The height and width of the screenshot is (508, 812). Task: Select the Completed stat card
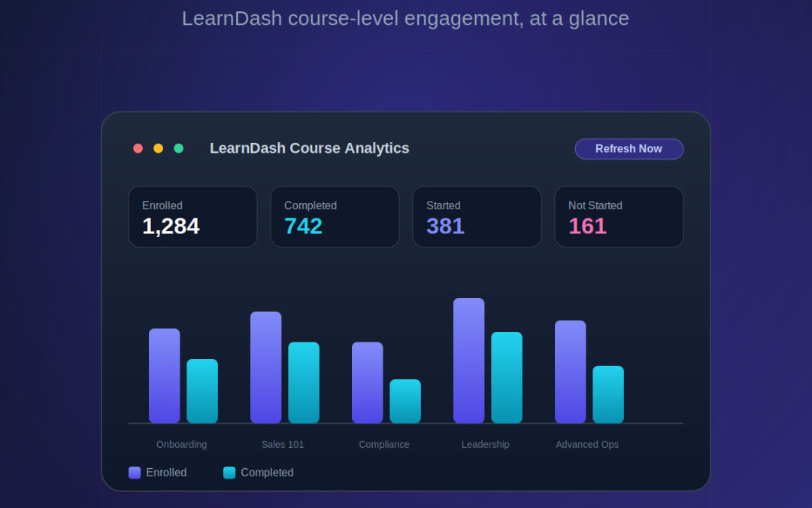(x=335, y=217)
